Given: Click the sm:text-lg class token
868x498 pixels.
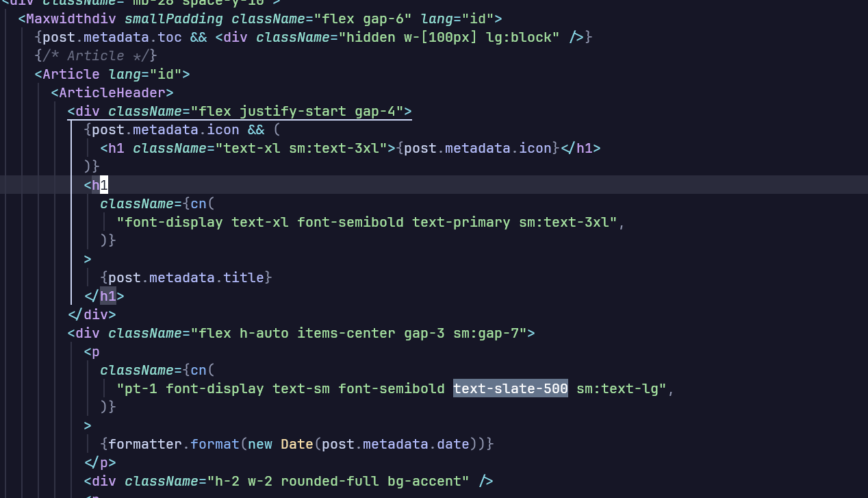Looking at the screenshot, I should tap(617, 388).
